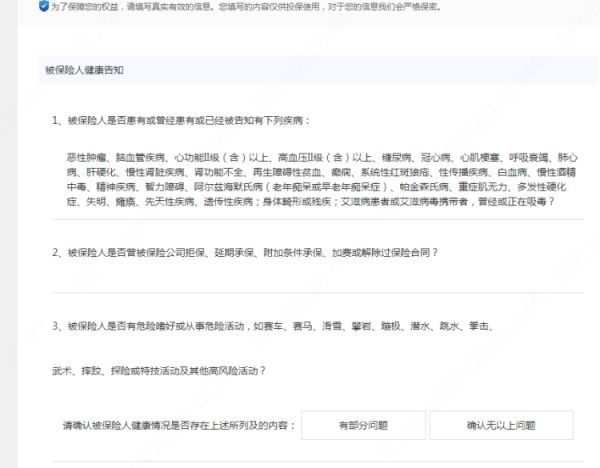Viewport: 600px width, 468px height.
Task: Click the disease list starting with 恶性肿瘤
Action: [322, 179]
